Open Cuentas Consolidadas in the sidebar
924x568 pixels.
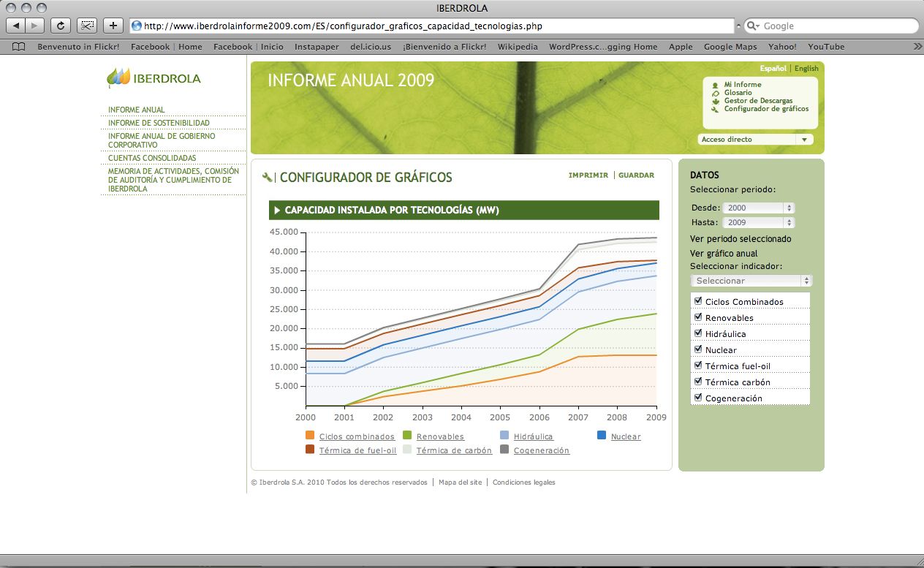pyautogui.click(x=152, y=158)
